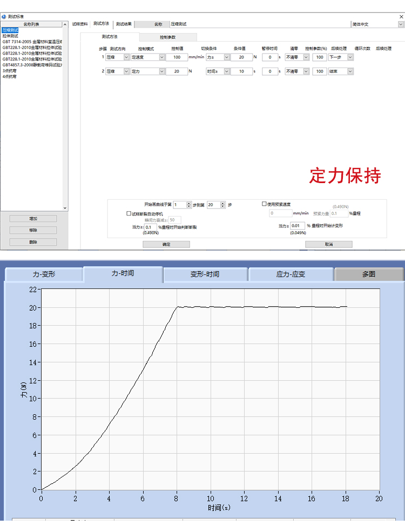
Task: Open step 2 后续处理 结束 dropdown
Action: point(350,71)
